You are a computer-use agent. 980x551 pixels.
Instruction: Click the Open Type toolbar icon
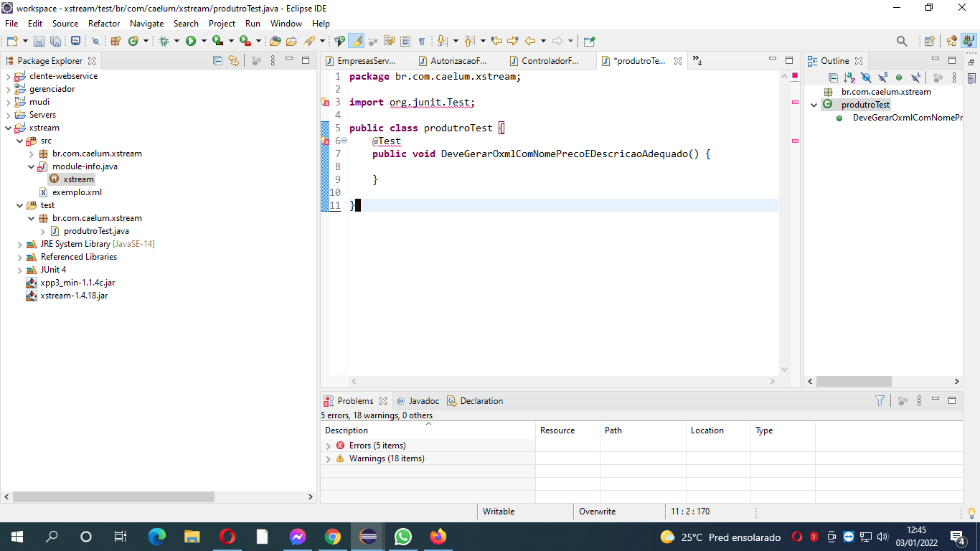pyautogui.click(x=275, y=41)
